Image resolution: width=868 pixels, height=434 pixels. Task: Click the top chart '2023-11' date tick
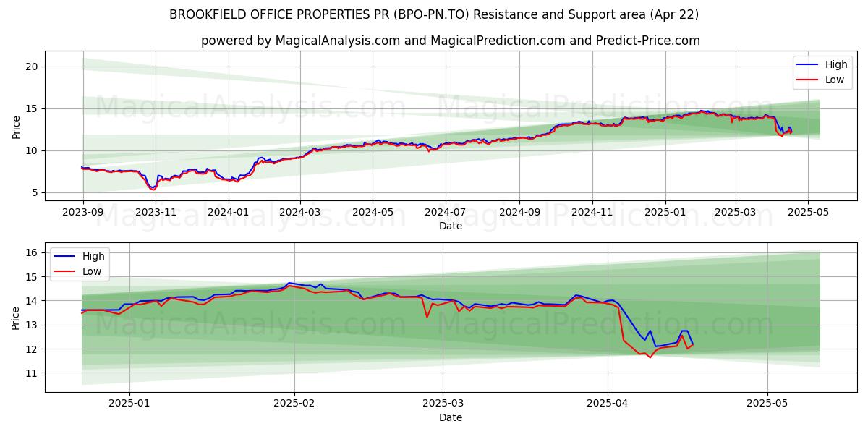point(156,213)
